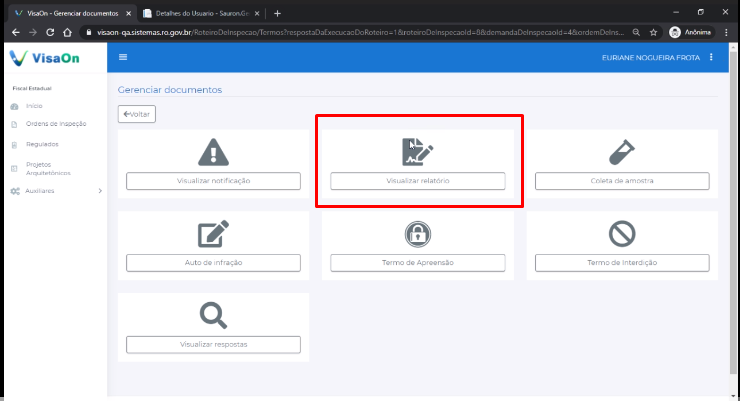Click Termo de Interdição button
This screenshot has height=401, width=740.
622,262
